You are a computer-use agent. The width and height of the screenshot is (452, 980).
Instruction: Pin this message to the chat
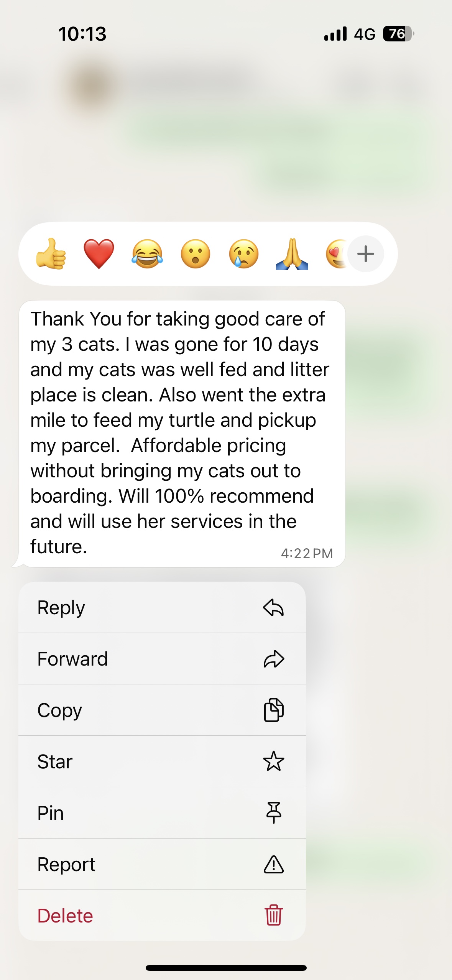click(162, 813)
